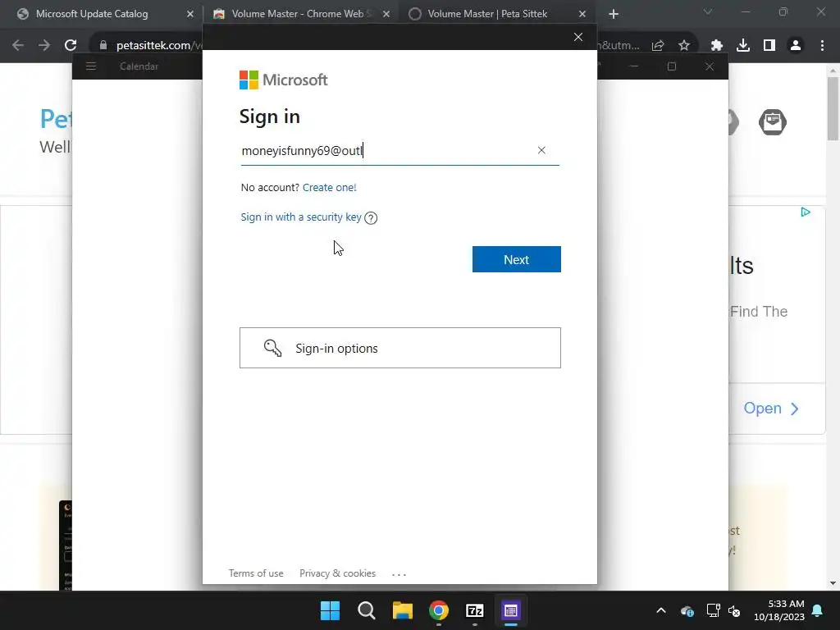Image resolution: width=840 pixels, height=630 pixels.
Task: Click the Next button in the sign-in dialog
Action: tap(517, 259)
